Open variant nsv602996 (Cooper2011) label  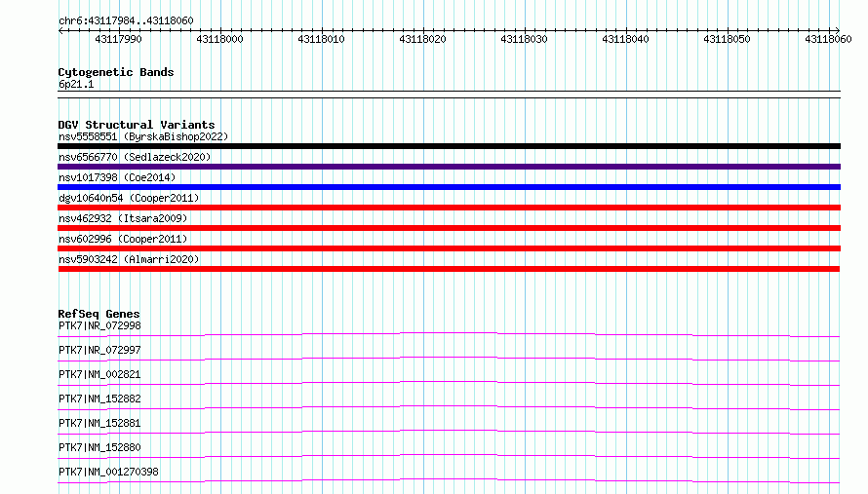point(123,239)
